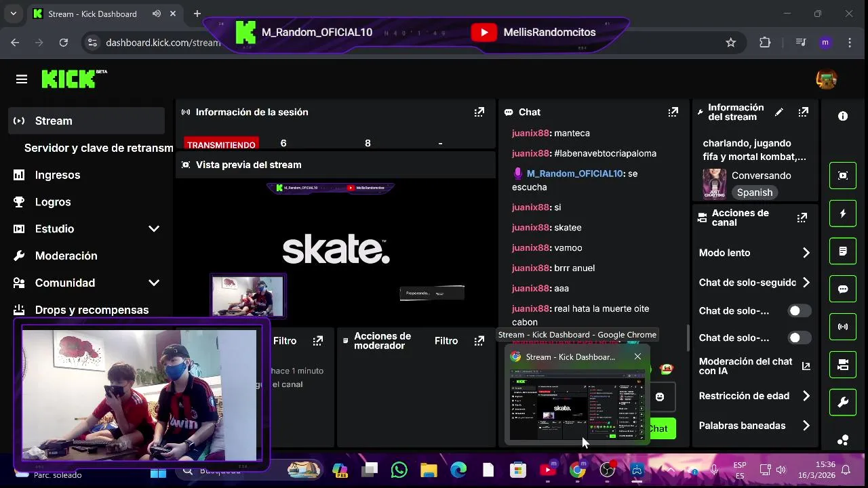
Task: Toggle the channel actions widget in right rail
Action: (x=843, y=365)
